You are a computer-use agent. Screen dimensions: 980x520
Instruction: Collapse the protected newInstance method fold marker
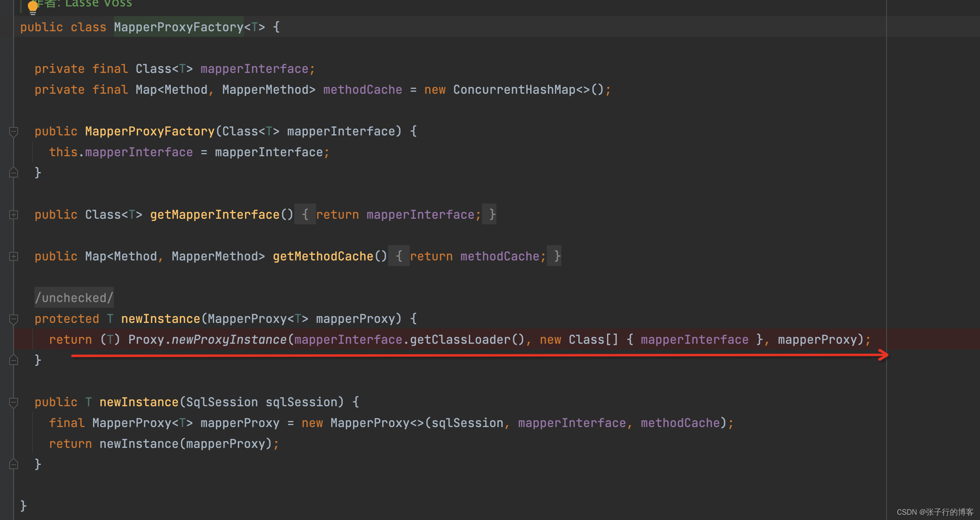13,319
